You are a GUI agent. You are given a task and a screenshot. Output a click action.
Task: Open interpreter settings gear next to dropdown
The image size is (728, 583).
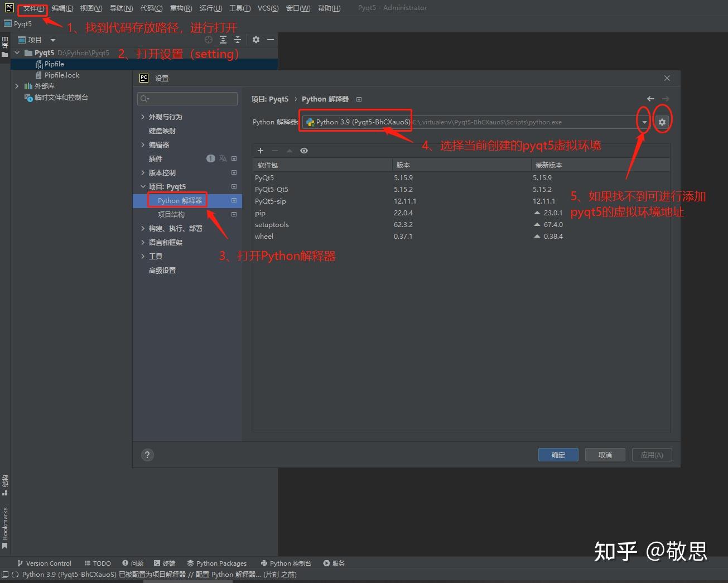662,121
